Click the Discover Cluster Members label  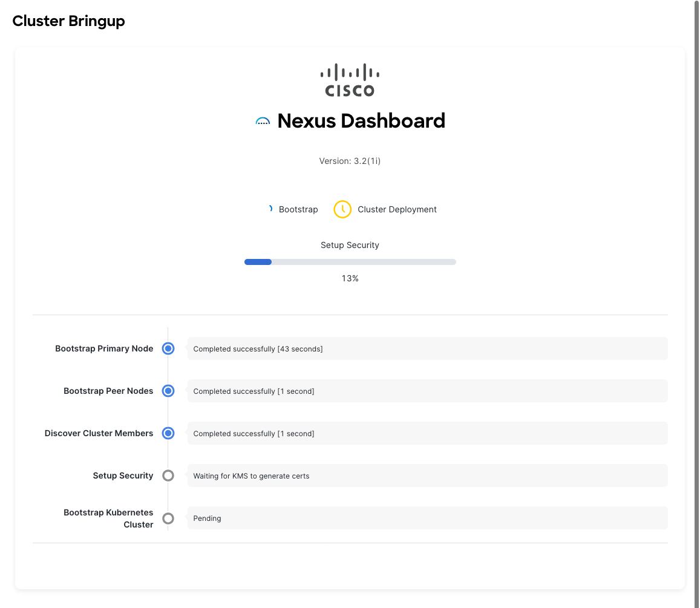[99, 433]
